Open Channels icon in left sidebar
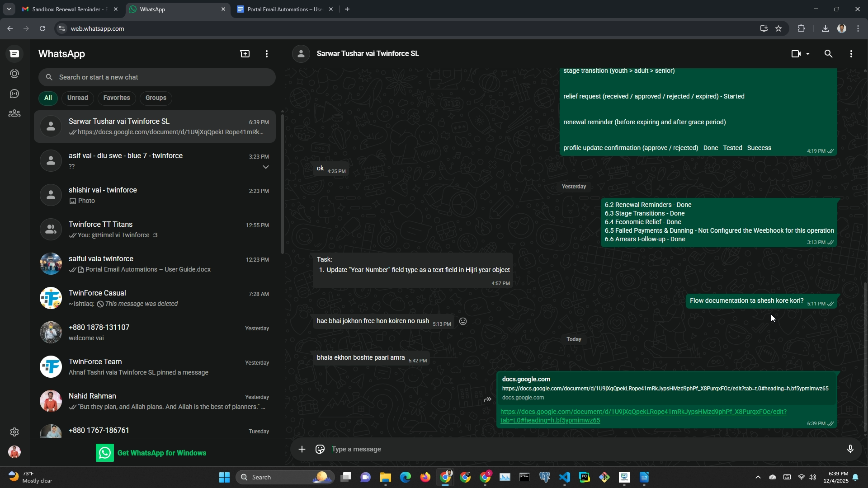The image size is (868, 488). (x=14, y=94)
